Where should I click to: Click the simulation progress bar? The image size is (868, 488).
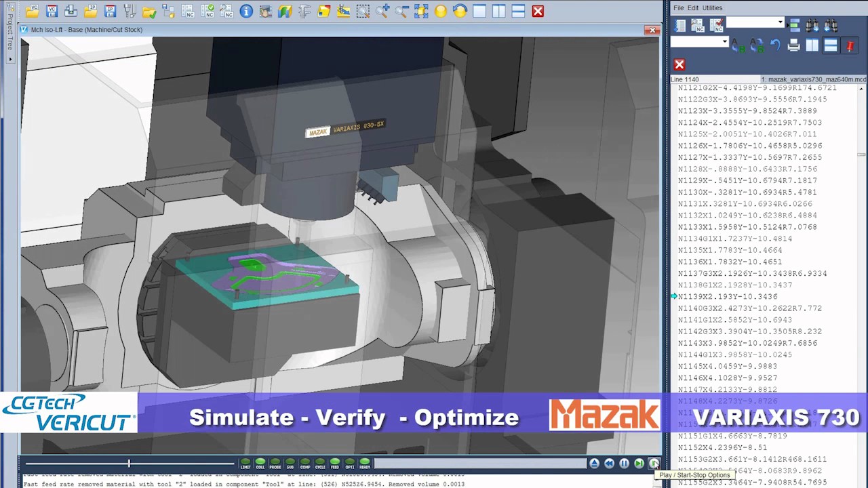tap(480, 463)
